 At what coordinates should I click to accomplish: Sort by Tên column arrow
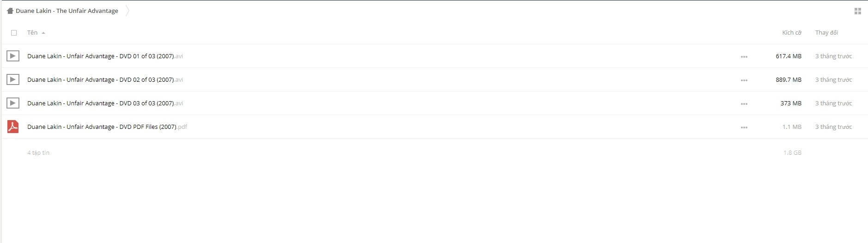(x=43, y=33)
